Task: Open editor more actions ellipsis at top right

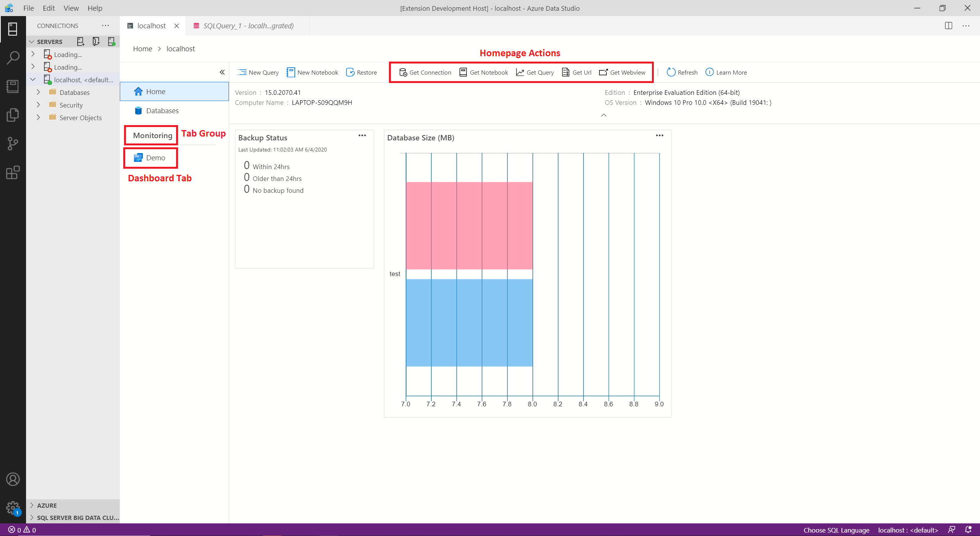Action: tap(966, 26)
